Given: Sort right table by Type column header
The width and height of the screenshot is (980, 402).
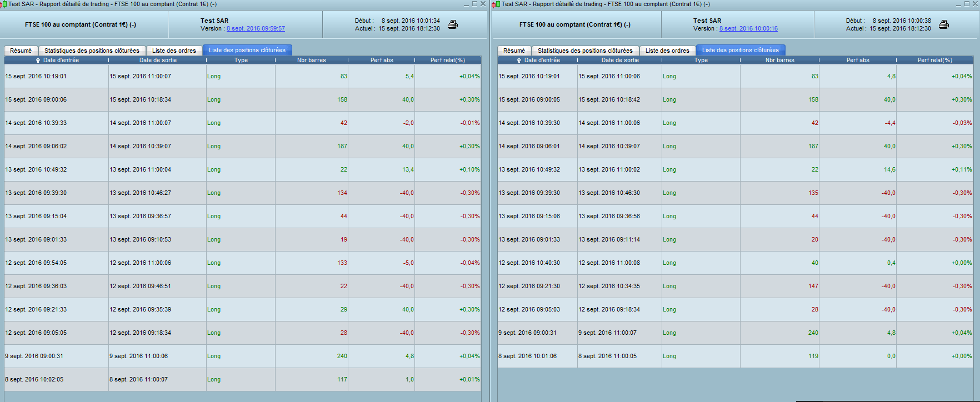Looking at the screenshot, I should (x=701, y=60).
